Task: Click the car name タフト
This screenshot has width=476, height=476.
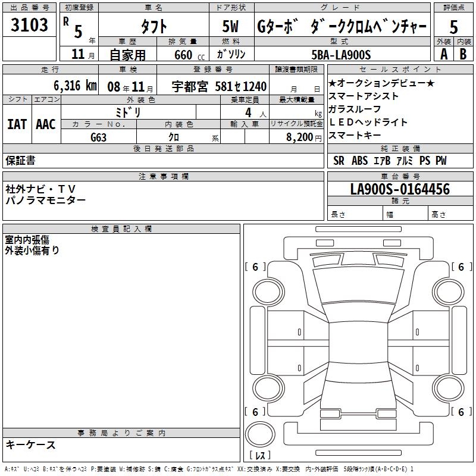Action: (154, 26)
